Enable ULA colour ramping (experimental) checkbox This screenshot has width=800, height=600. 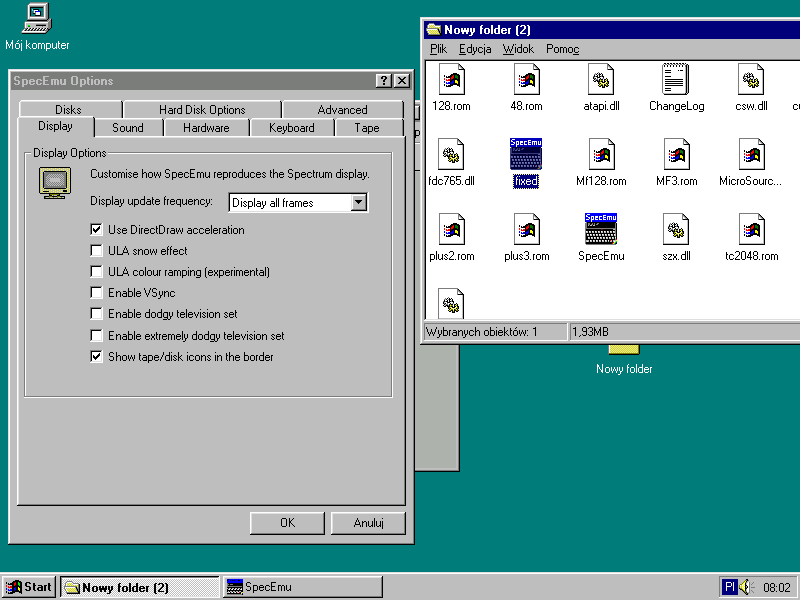[96, 271]
